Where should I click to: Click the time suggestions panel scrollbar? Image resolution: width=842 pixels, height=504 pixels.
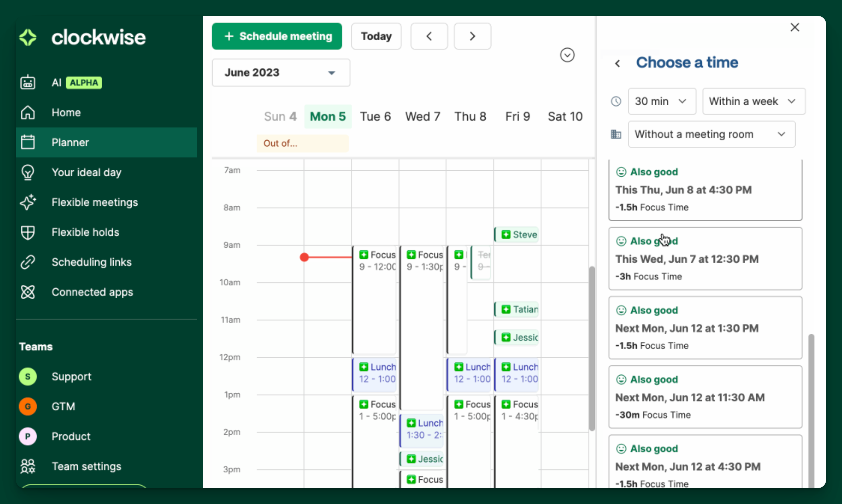811,411
